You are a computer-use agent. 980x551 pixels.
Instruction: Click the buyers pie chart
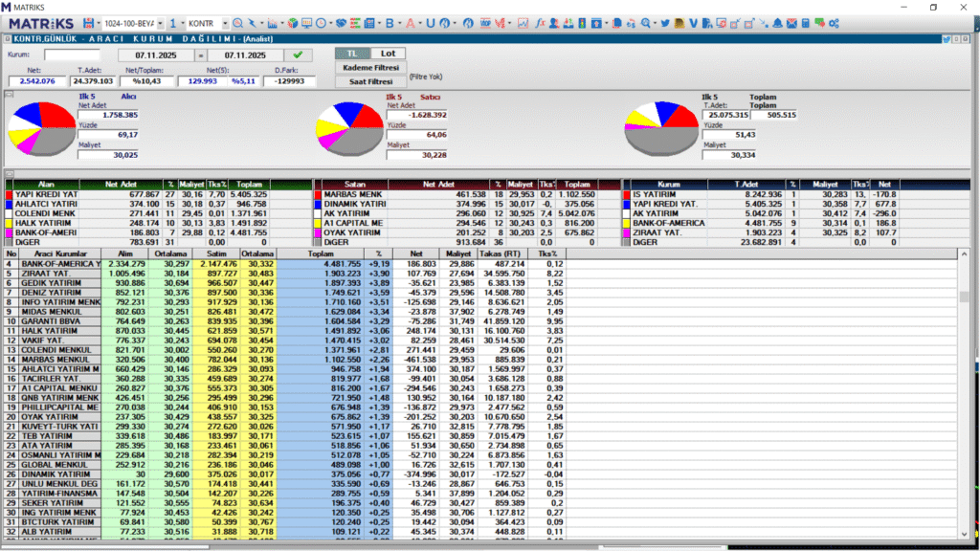point(42,129)
